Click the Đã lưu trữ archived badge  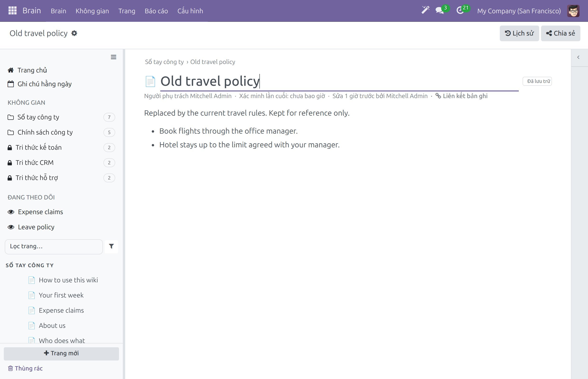pyautogui.click(x=537, y=81)
